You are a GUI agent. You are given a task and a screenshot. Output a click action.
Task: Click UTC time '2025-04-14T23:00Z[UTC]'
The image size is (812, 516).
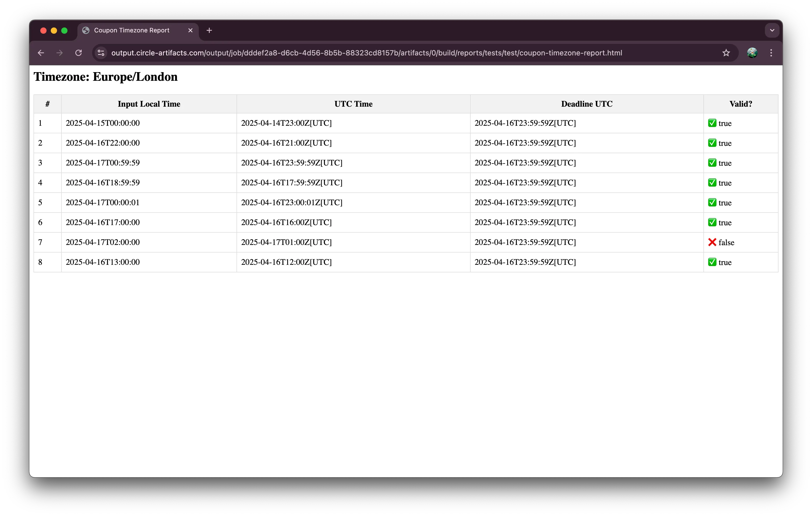click(x=286, y=123)
